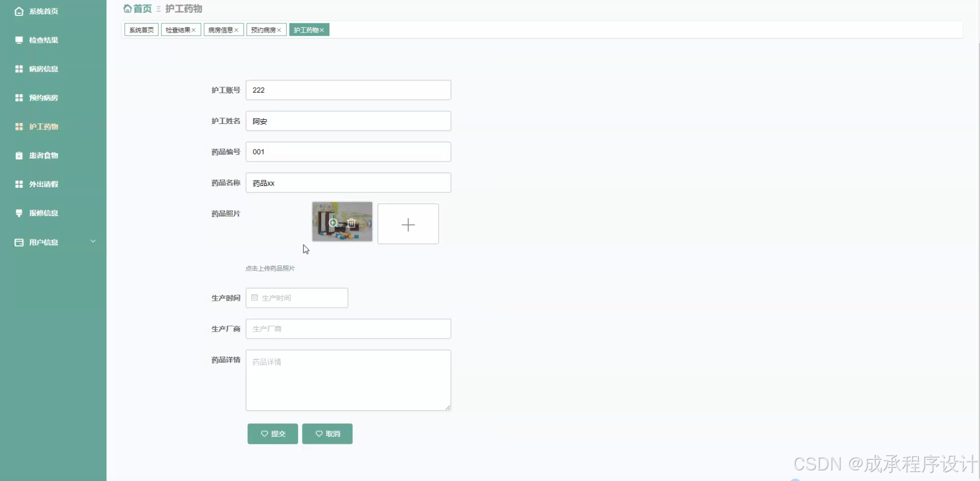Switch to the 检查结果 tab

point(178,30)
